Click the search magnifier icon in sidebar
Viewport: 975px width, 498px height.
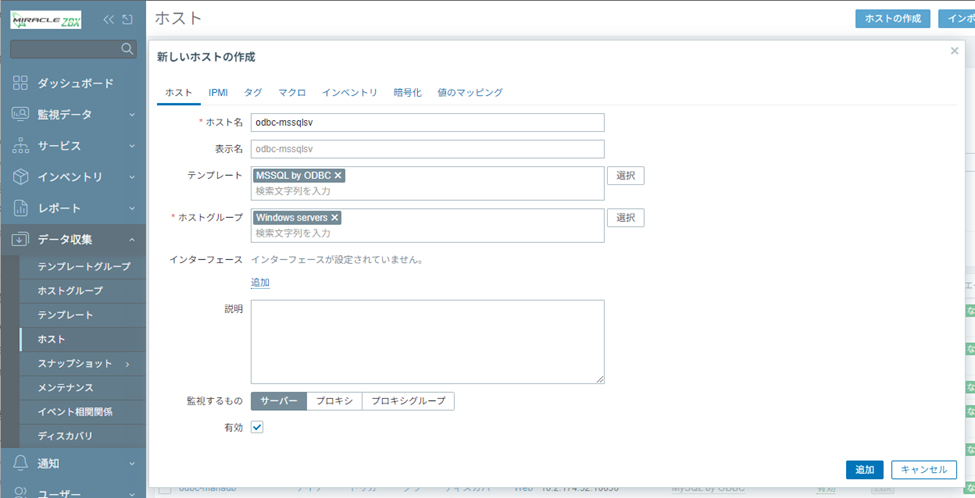point(127,48)
